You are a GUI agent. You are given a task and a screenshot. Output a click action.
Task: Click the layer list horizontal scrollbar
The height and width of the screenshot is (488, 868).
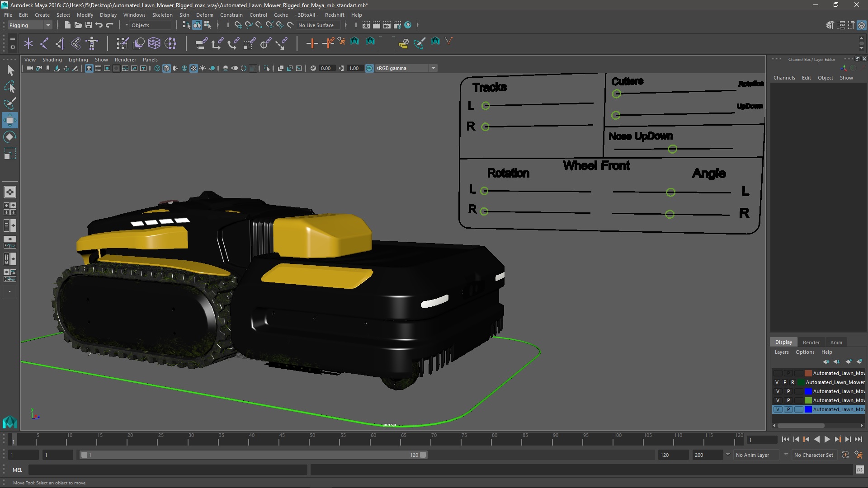click(800, 426)
